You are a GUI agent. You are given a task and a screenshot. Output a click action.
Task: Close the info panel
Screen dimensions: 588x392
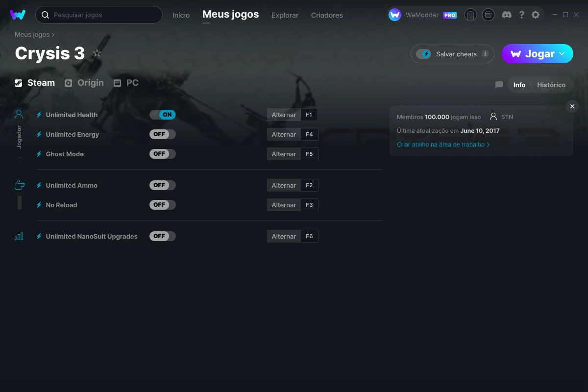point(572,106)
